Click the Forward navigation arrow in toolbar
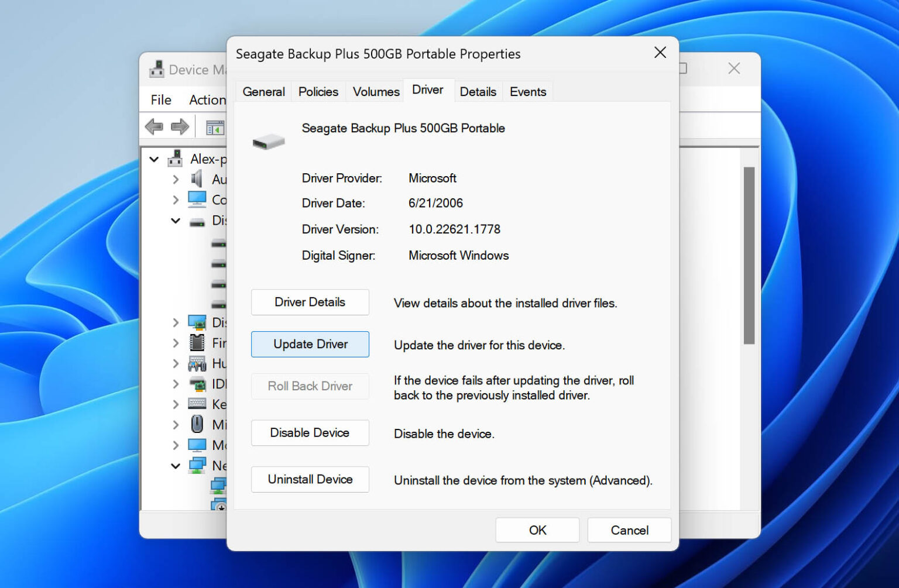The width and height of the screenshot is (899, 588). 180,126
